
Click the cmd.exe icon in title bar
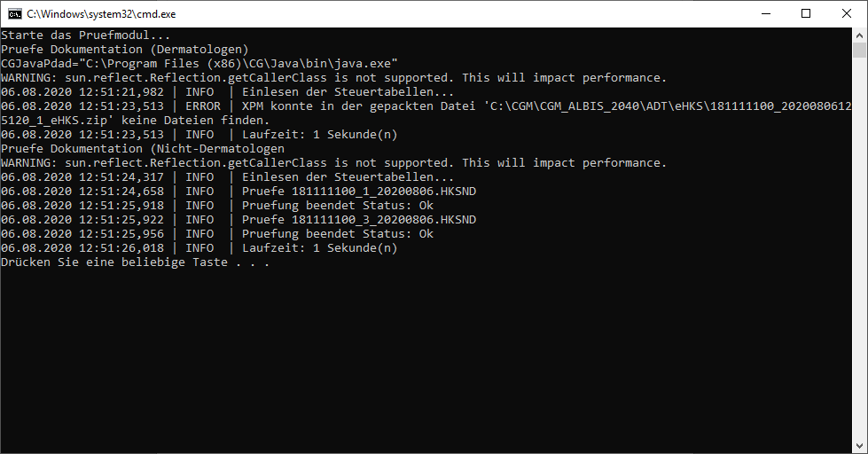click(14, 14)
